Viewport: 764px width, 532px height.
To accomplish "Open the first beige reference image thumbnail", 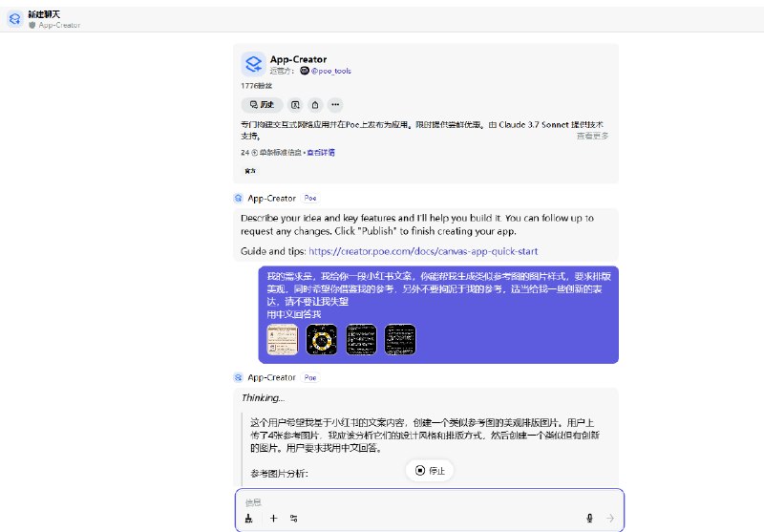I will (x=283, y=340).
